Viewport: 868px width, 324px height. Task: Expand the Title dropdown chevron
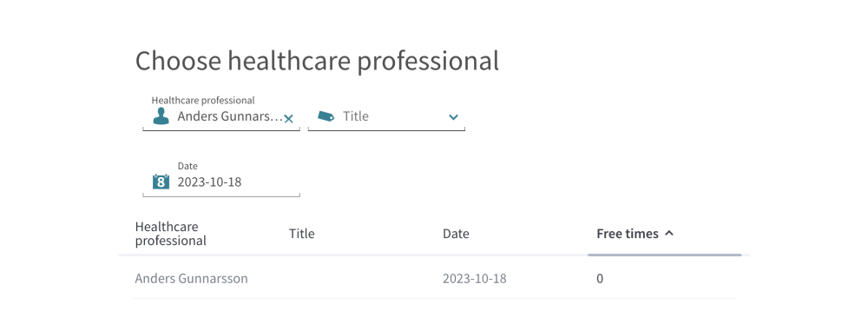coord(453,117)
